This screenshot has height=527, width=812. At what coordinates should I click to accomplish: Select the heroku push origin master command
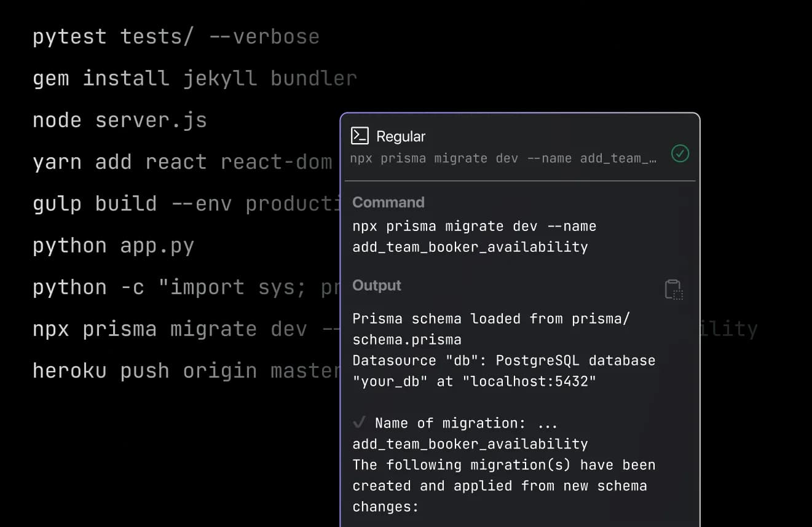[184, 371]
